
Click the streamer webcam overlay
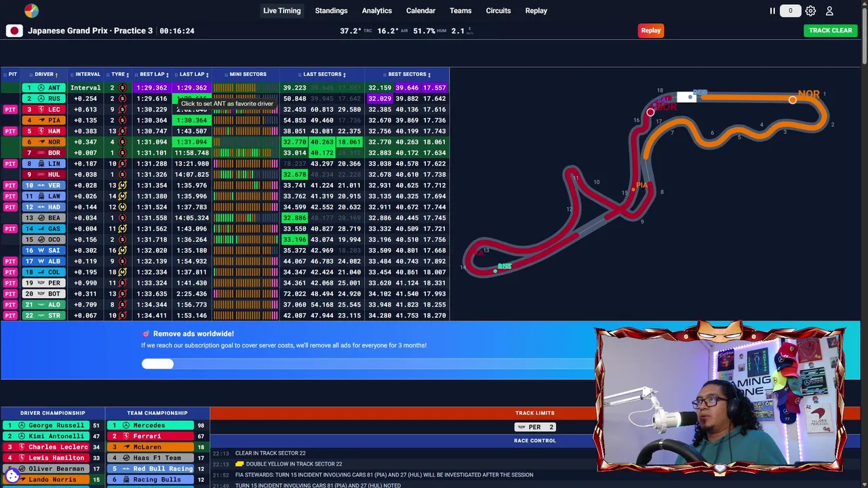tap(720, 399)
